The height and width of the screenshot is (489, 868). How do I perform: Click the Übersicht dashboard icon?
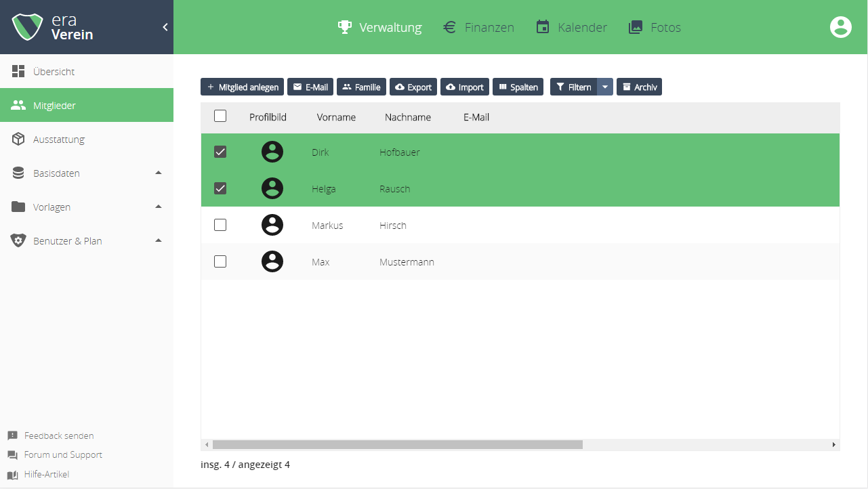pos(18,71)
